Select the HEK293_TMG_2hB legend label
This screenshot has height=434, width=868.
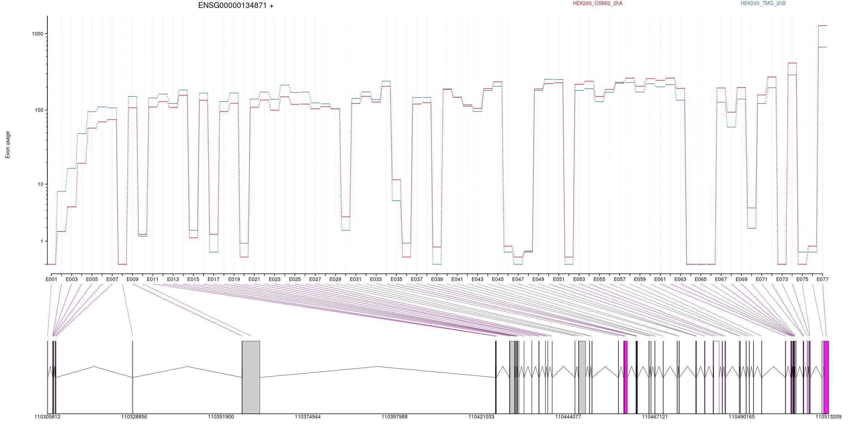[x=763, y=3]
